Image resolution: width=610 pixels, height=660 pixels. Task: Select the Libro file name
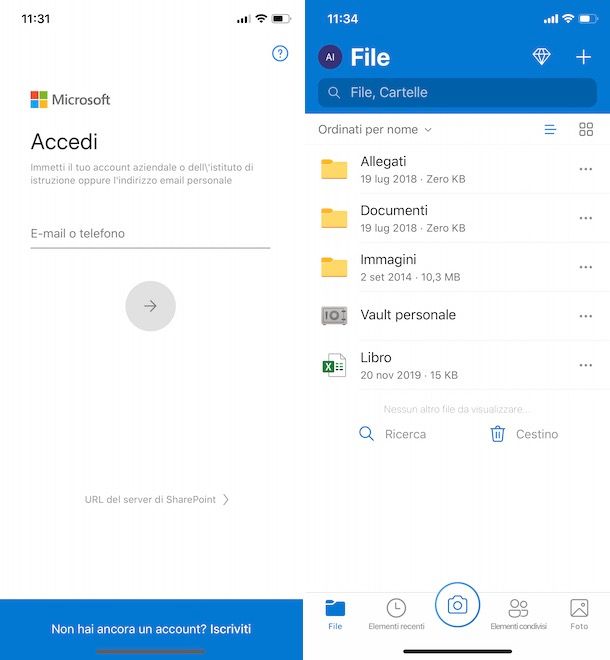376,358
